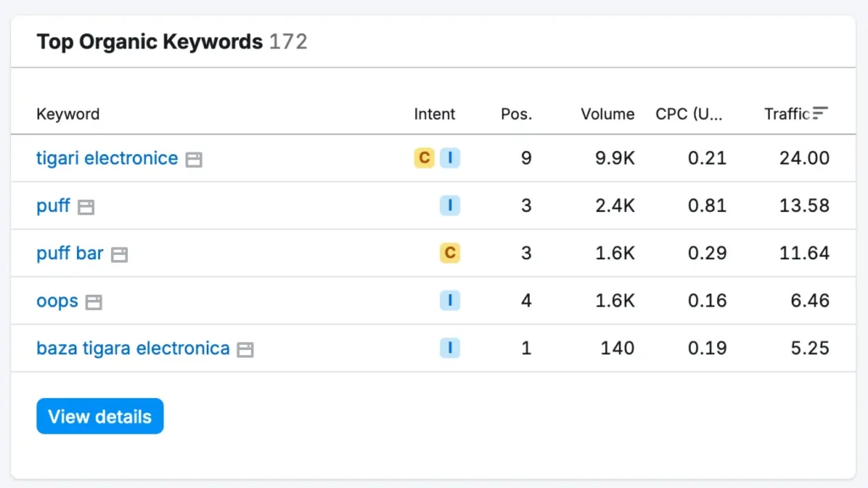Image resolution: width=868 pixels, height=488 pixels.
Task: Select traffic value 24.00
Action: coord(804,158)
